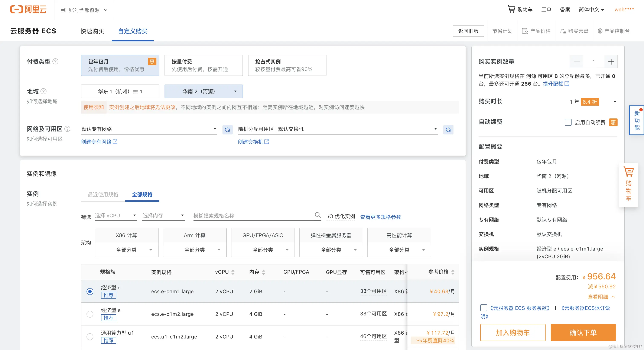Switch to the 快速购买 tab
This screenshot has height=350, width=644.
pos(92,31)
